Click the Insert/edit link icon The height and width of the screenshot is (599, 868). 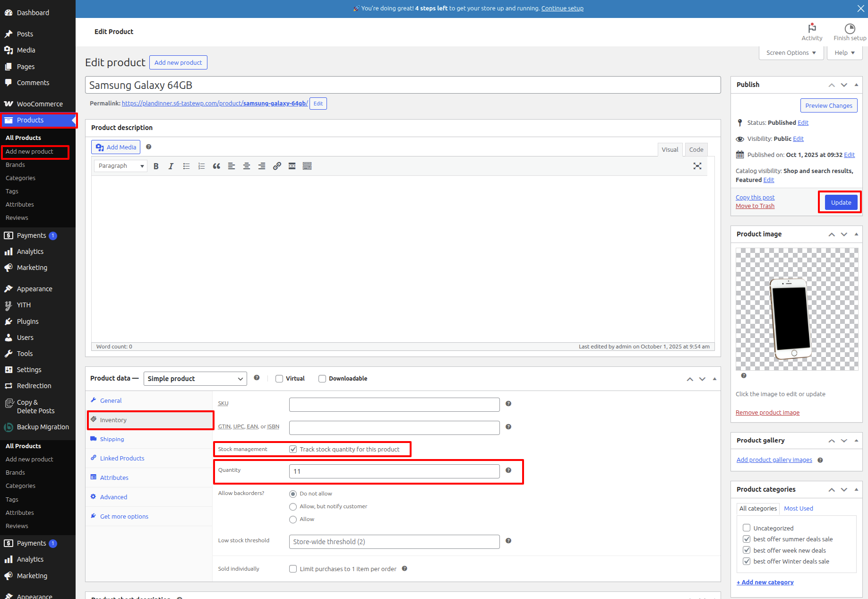(x=277, y=166)
